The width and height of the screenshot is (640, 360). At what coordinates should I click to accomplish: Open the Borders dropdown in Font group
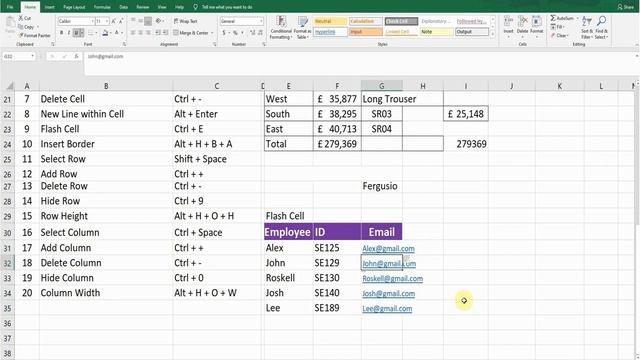96,33
